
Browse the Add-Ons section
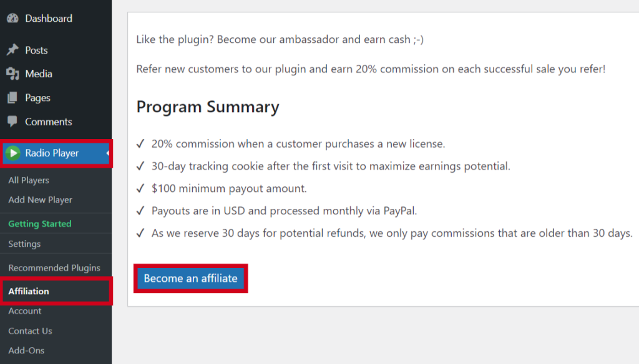25,350
